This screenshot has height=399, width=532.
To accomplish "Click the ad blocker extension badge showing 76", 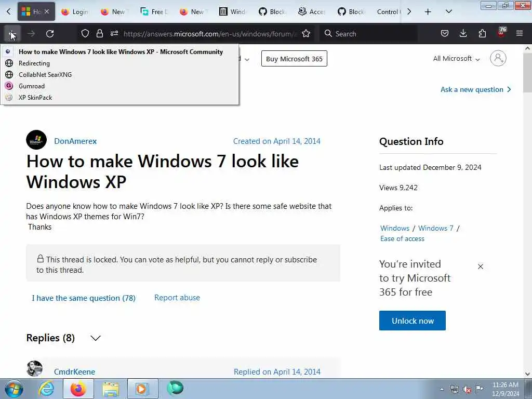I will pos(501,33).
